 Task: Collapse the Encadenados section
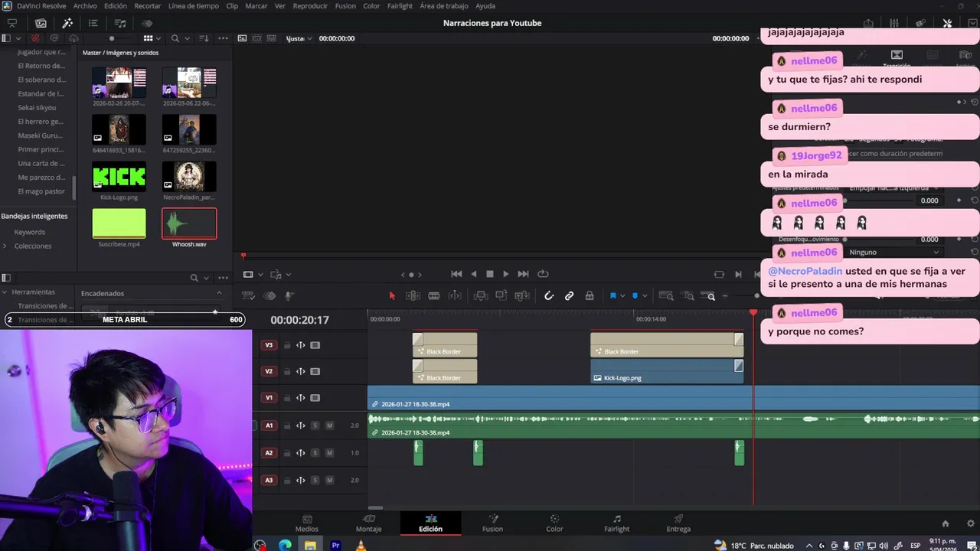[x=219, y=293]
